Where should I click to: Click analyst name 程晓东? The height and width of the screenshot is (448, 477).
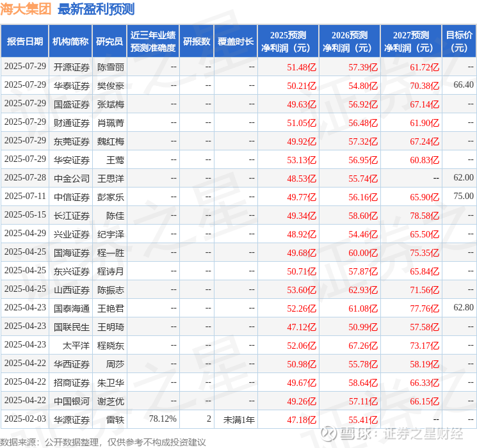(111, 346)
